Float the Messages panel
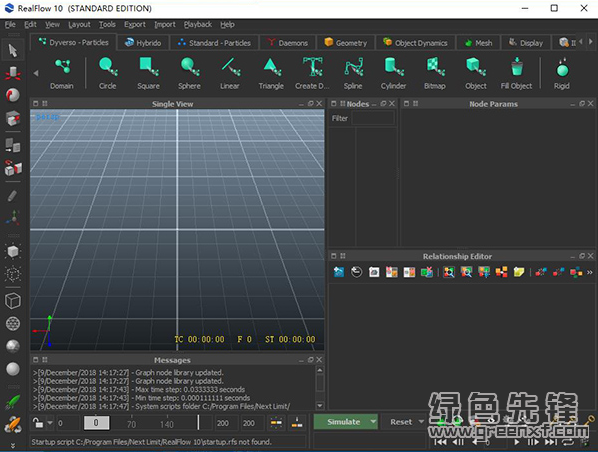Image resolution: width=598 pixels, height=452 pixels. point(310,360)
